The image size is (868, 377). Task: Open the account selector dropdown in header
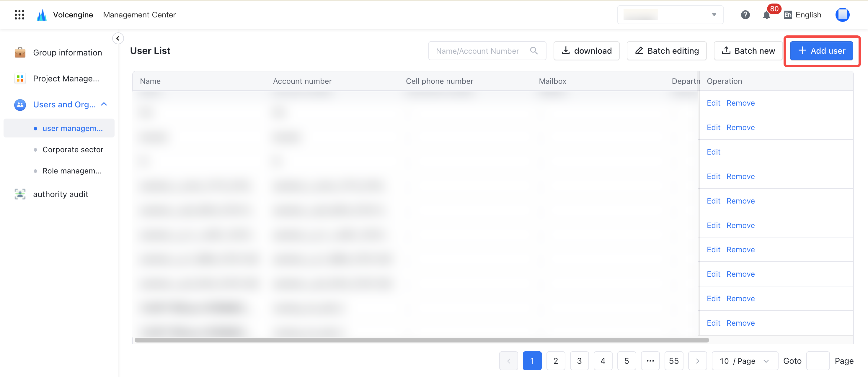coord(670,15)
